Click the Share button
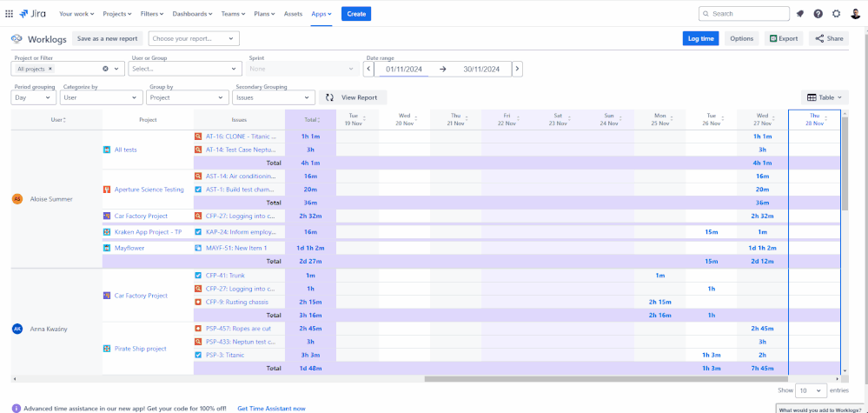Viewport: 868px width, 413px height. (829, 38)
